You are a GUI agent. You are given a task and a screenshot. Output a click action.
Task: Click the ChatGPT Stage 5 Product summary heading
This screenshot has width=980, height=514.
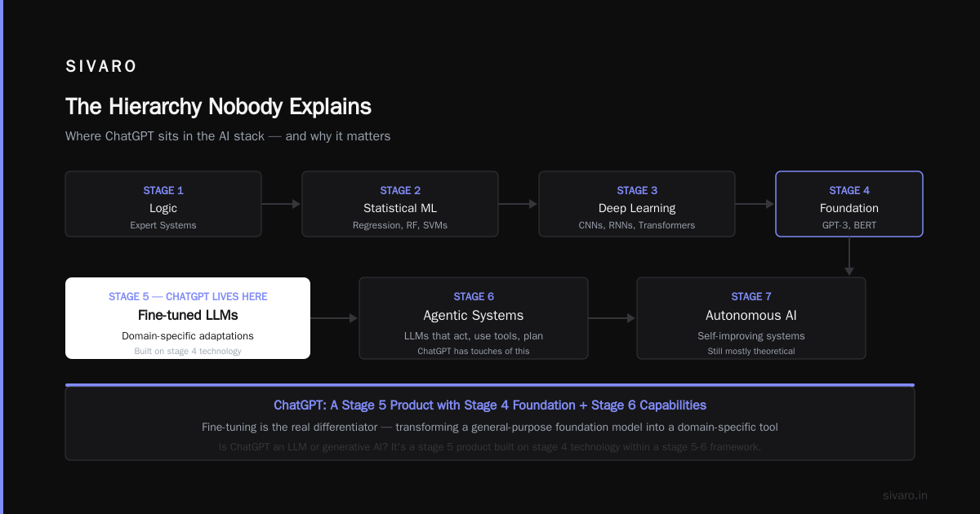[490, 405]
